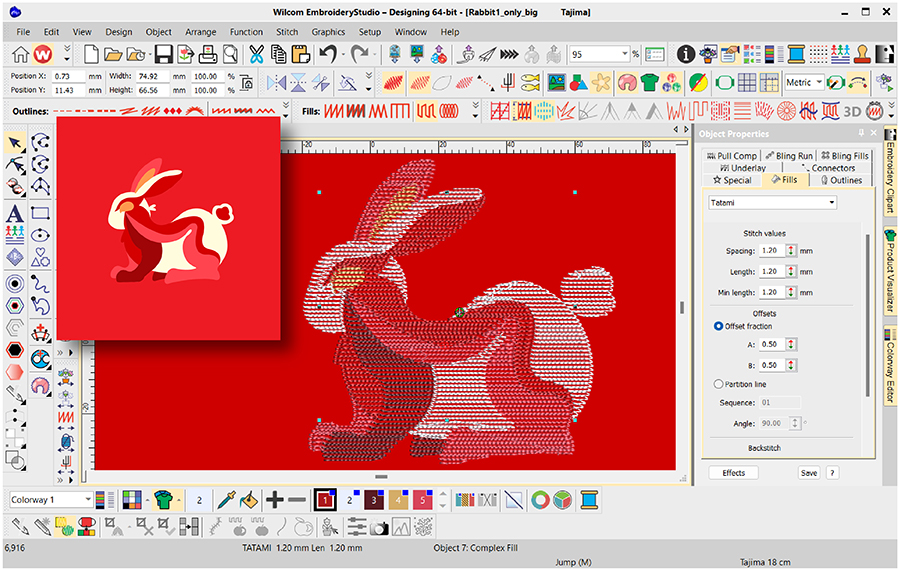This screenshot has height=570, width=900.
Task: Click the Save button in Object Properties
Action: tap(808, 473)
